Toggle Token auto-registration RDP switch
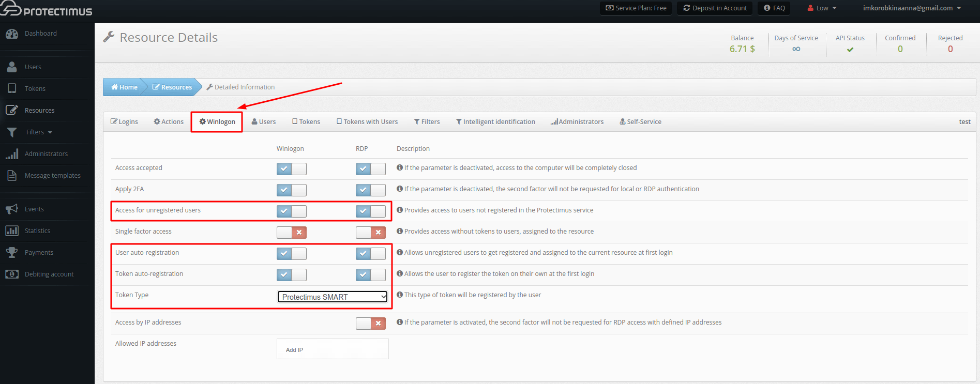980x384 pixels. (371, 275)
